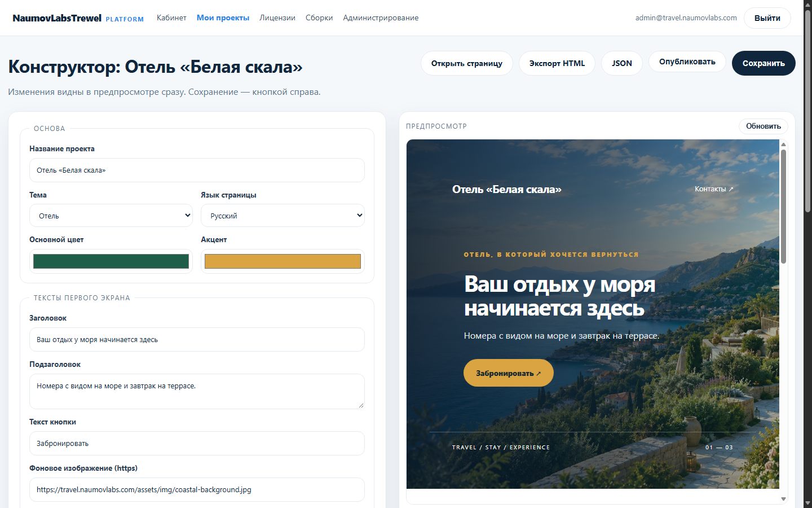This screenshot has width=812, height=508.
Task: Open the Кабинет navigation item
Action: 171,18
